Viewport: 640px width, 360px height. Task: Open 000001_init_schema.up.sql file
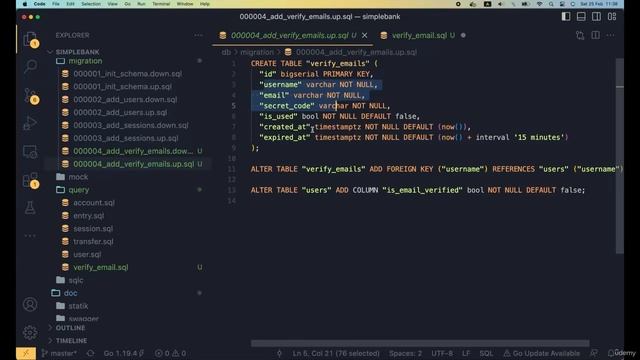click(122, 87)
